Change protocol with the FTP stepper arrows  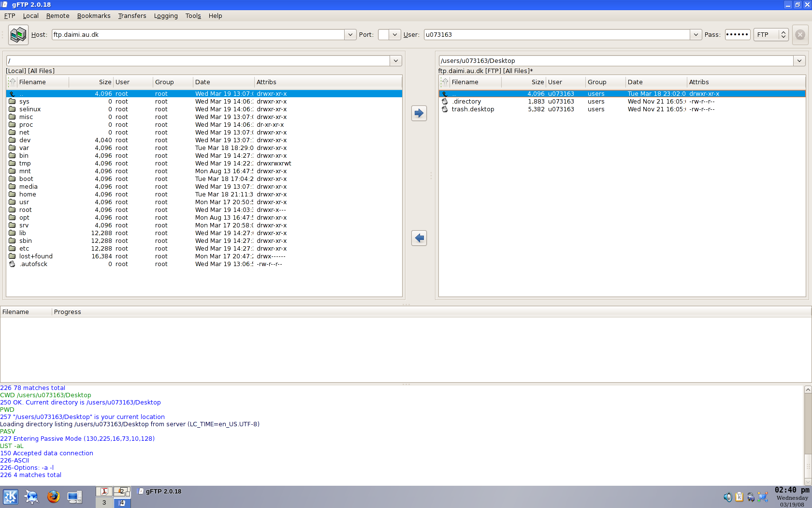783,35
